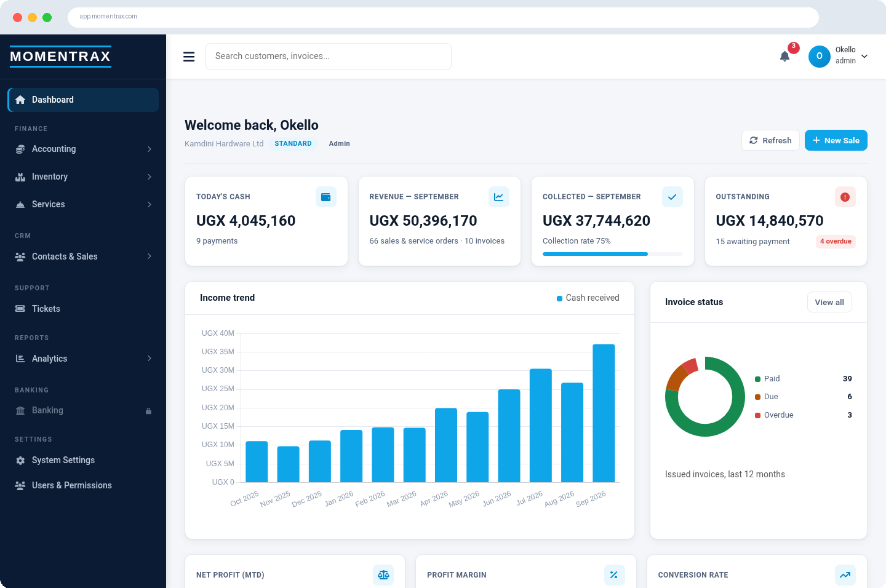Image resolution: width=886 pixels, height=588 pixels.
Task: Open Analytics in the sidebar
Action: pyautogui.click(x=83, y=359)
